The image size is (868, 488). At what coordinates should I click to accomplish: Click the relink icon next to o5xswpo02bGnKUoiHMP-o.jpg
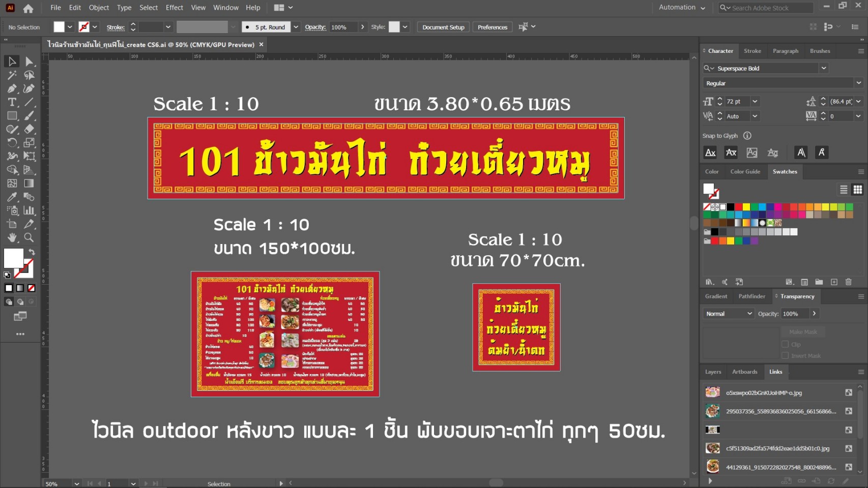tap(849, 392)
